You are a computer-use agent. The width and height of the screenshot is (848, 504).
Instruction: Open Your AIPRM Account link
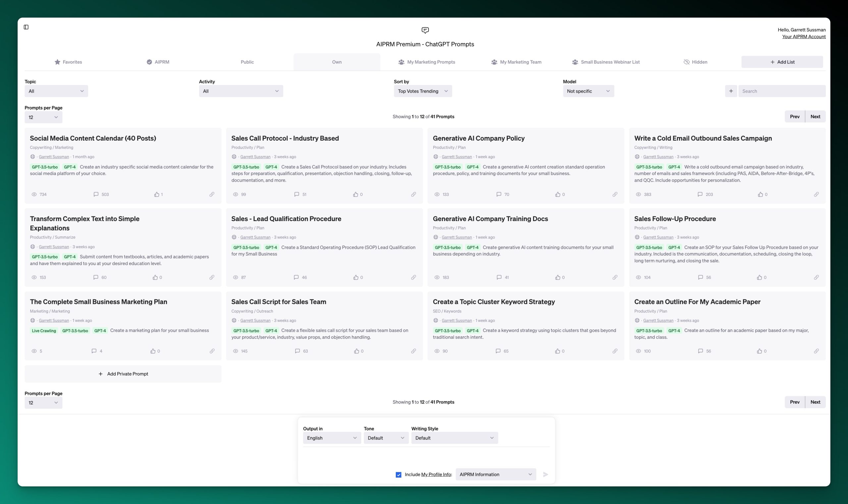tap(804, 36)
